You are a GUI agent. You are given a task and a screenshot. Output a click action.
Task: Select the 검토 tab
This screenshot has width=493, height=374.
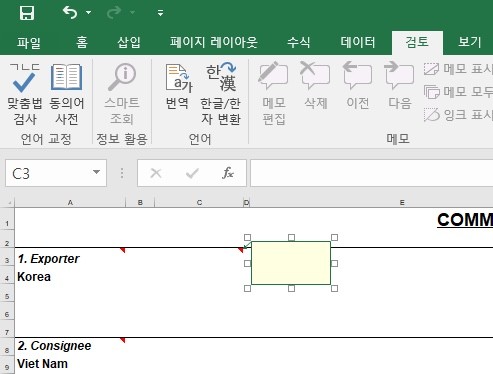click(x=417, y=43)
